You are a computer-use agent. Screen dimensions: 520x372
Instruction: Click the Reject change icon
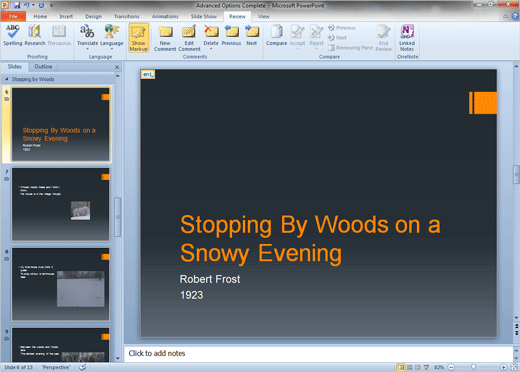click(316, 31)
